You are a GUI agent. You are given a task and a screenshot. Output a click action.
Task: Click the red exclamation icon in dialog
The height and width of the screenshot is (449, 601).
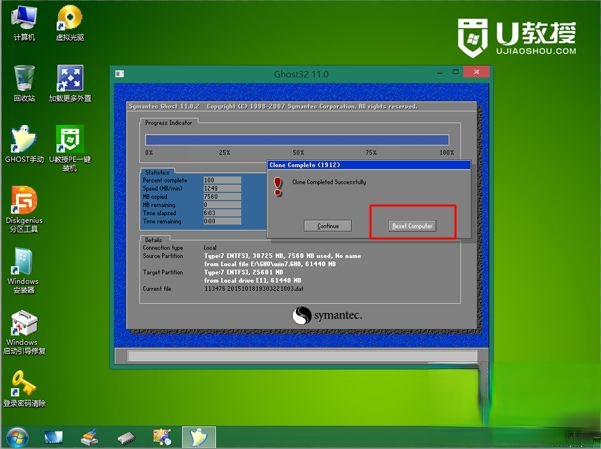tap(278, 187)
